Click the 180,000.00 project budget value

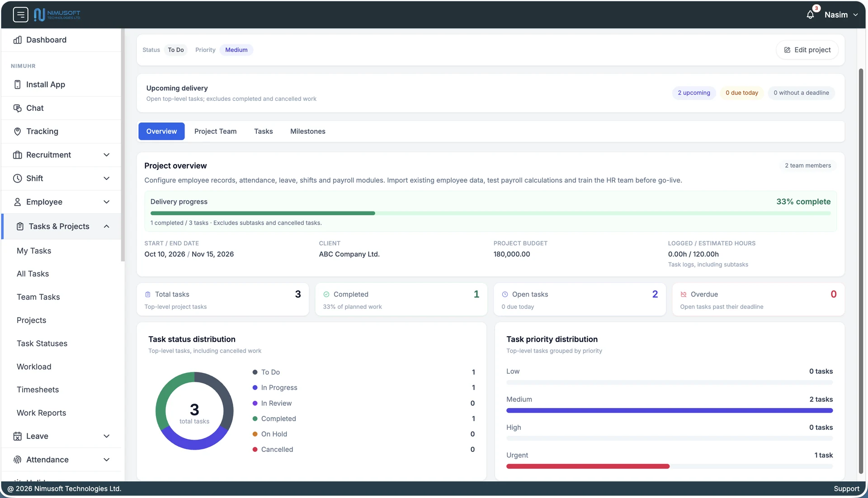pos(512,254)
